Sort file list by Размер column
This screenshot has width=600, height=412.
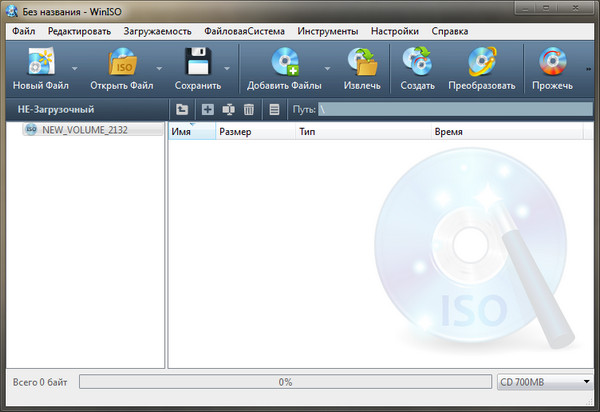tap(235, 132)
